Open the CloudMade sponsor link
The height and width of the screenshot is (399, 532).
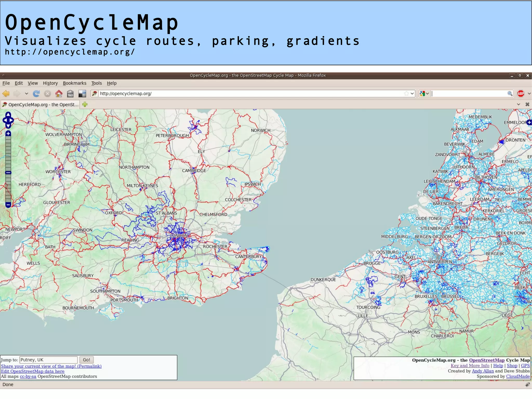(518, 376)
